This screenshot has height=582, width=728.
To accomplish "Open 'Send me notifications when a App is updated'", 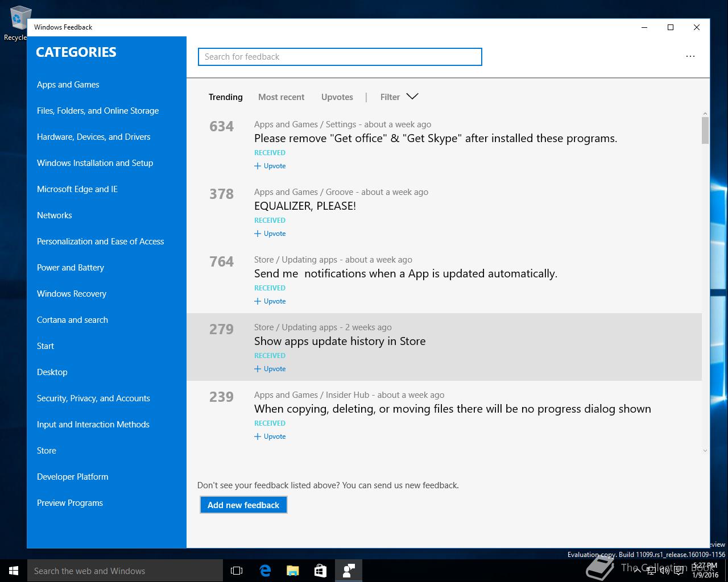I will point(406,273).
